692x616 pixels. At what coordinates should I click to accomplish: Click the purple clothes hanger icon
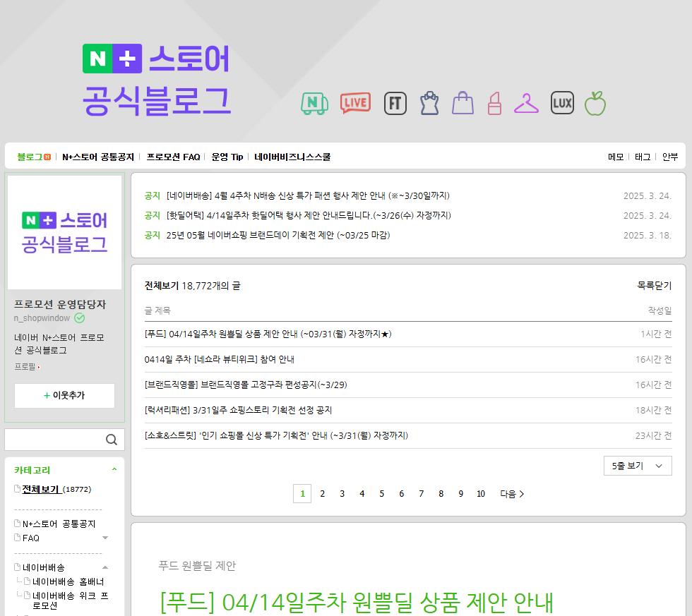point(527,103)
